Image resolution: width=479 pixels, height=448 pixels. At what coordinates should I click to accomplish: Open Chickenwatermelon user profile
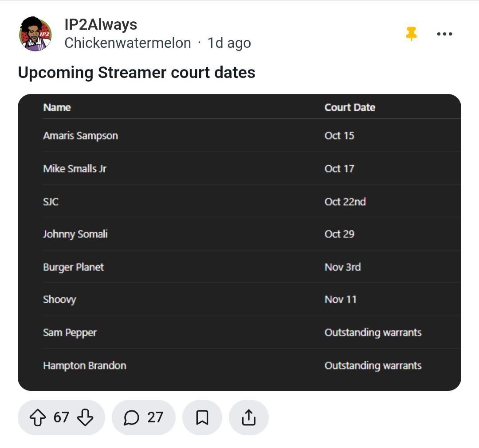pos(128,43)
